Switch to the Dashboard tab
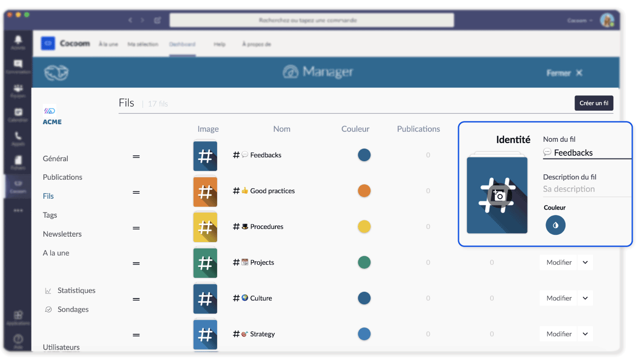 [182, 44]
